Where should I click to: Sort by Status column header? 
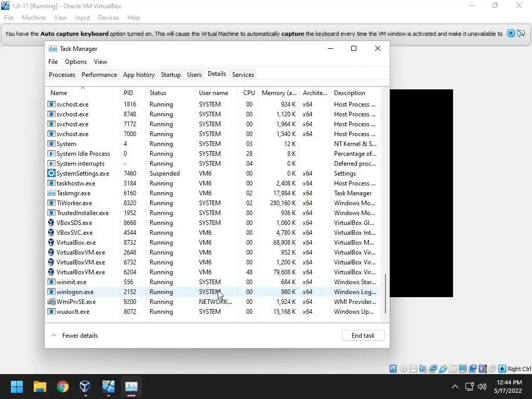(x=170, y=92)
